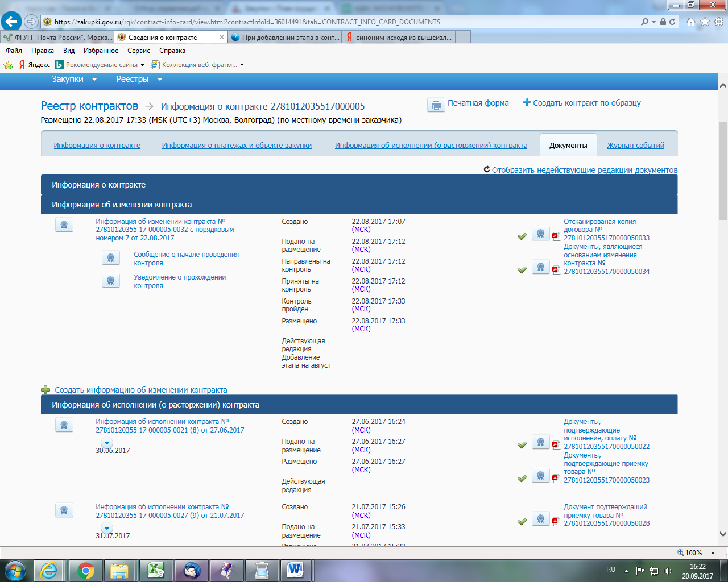Image resolution: width=728 pixels, height=582 pixels.
Task: Click PDF icon for document 27810120355170000050034
Action: click(x=556, y=270)
